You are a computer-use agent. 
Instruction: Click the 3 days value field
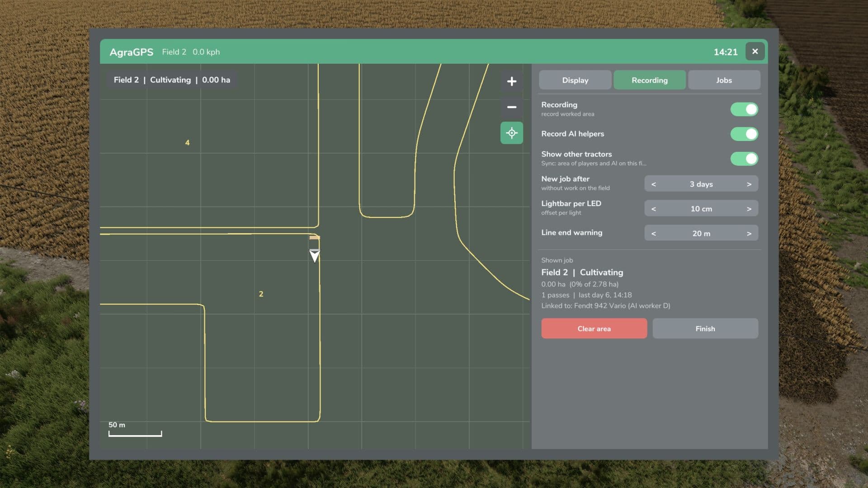pos(701,184)
